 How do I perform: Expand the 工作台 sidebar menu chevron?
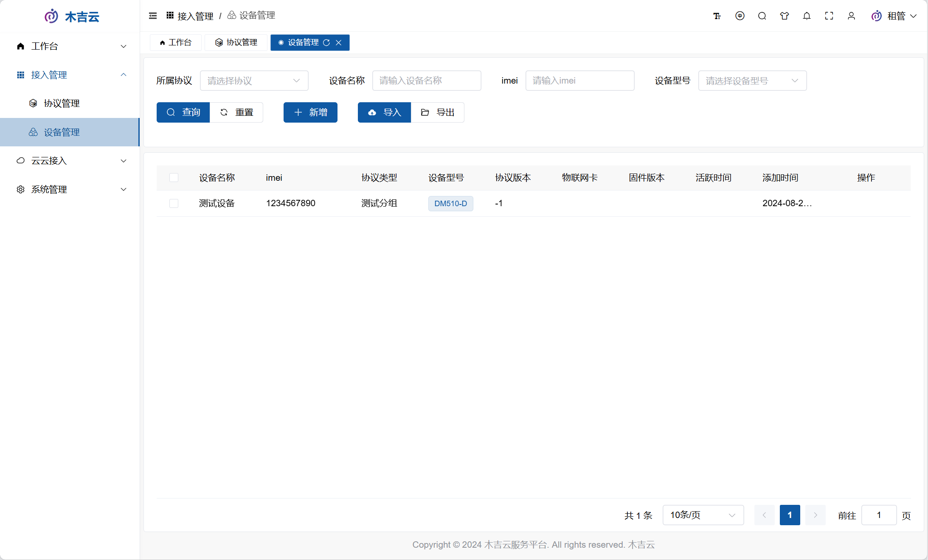click(124, 46)
